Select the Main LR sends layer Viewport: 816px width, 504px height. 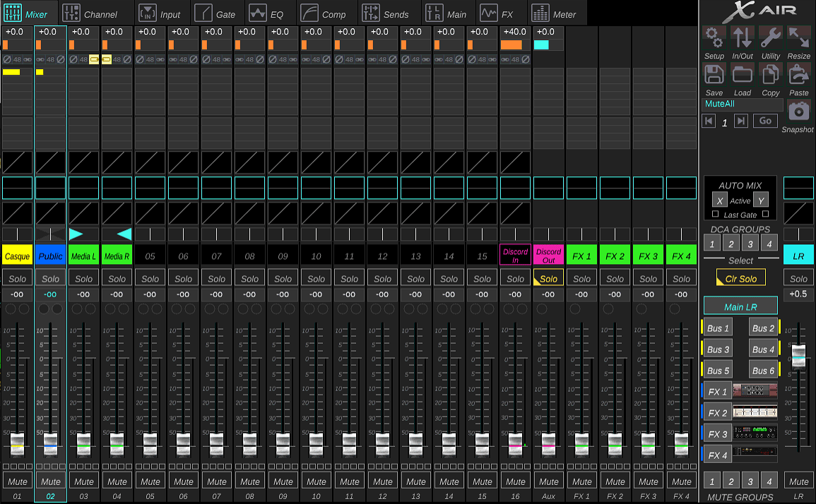click(740, 306)
